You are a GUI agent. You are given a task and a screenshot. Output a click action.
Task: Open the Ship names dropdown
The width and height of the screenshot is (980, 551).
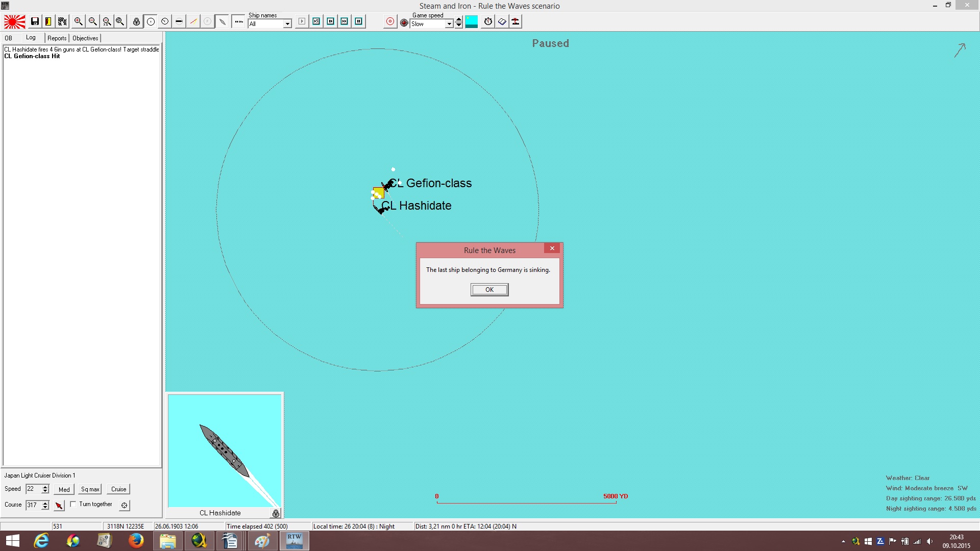point(287,24)
